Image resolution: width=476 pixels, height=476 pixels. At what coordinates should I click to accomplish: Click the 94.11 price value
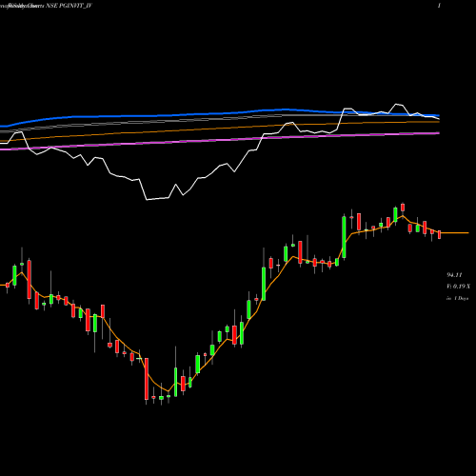[x=454, y=275]
